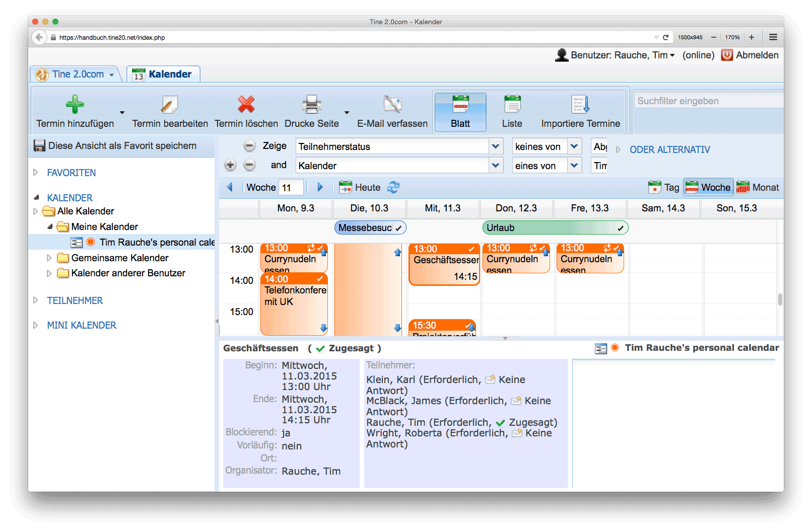
Task: Collapse the KALENDER section
Action: (36, 197)
